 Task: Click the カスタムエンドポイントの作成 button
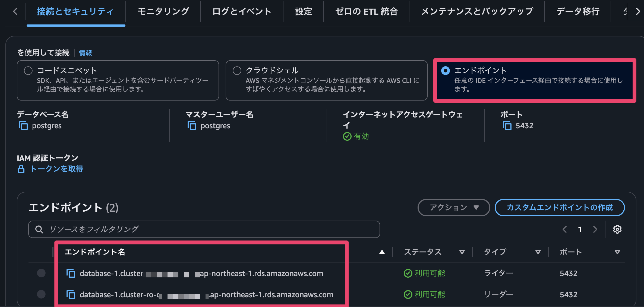pos(560,207)
